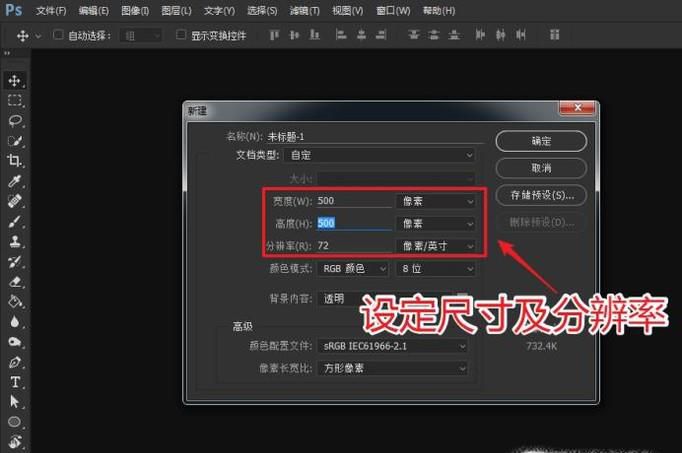Select the Blur tool
The width and height of the screenshot is (682, 453).
pyautogui.click(x=15, y=322)
